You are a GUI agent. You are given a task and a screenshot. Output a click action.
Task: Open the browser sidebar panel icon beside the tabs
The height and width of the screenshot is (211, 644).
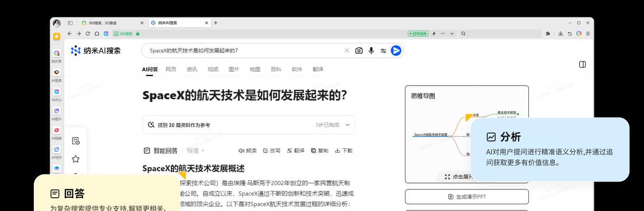[70, 23]
